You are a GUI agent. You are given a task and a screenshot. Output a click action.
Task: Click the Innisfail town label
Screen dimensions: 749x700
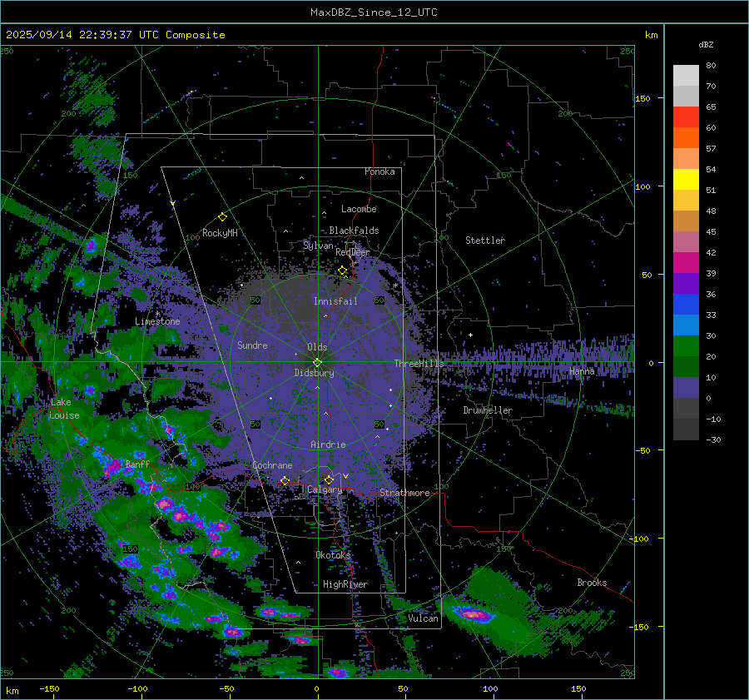(x=335, y=301)
